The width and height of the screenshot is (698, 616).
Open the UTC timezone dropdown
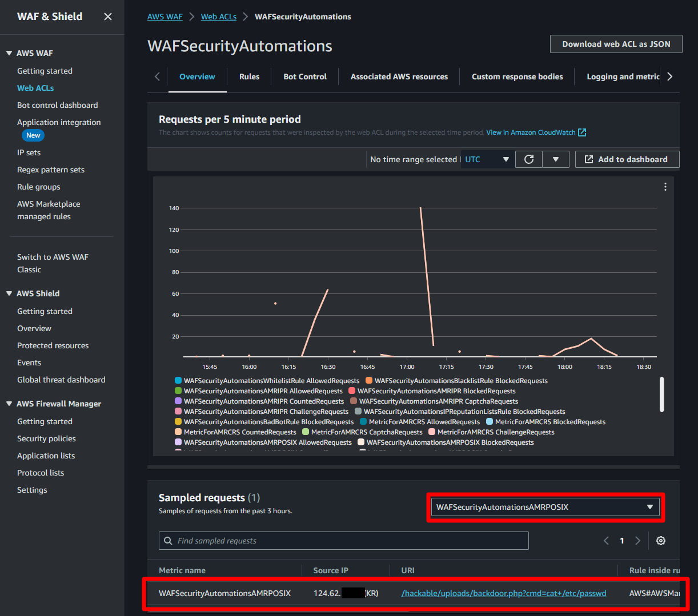click(x=487, y=159)
